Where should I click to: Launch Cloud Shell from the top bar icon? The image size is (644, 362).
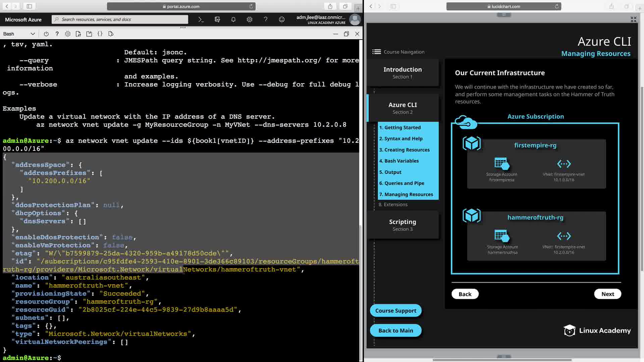tap(201, 19)
